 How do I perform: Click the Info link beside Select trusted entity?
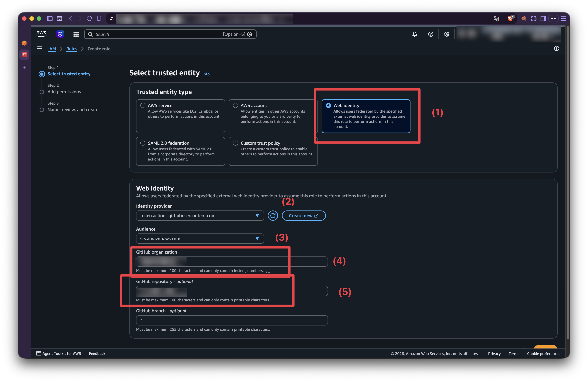206,74
